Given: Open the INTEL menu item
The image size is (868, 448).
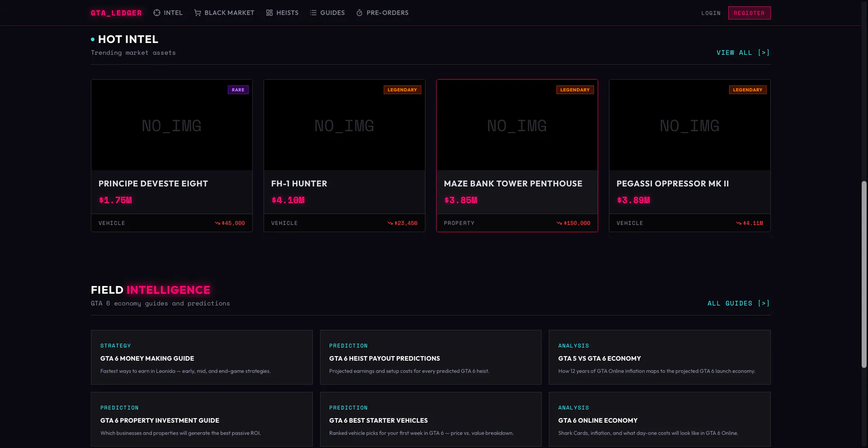Looking at the screenshot, I should pos(168,13).
